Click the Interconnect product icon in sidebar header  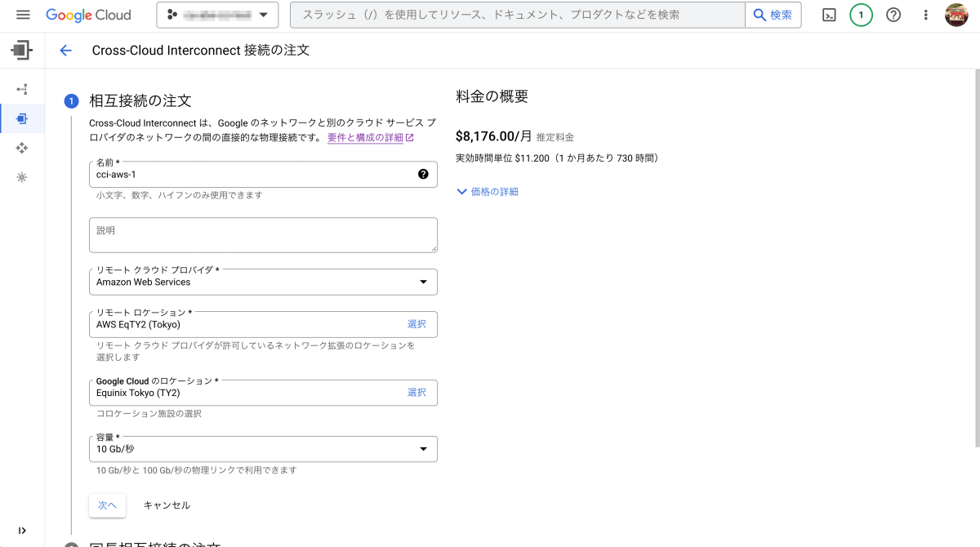tap(22, 50)
